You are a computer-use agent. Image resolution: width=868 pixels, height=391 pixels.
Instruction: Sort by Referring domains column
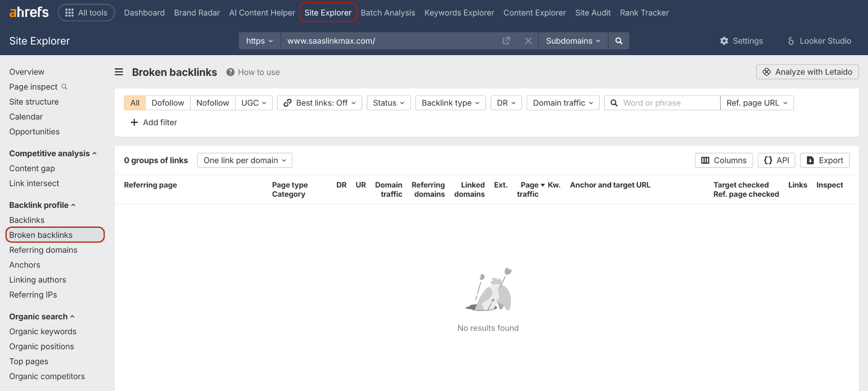428,189
